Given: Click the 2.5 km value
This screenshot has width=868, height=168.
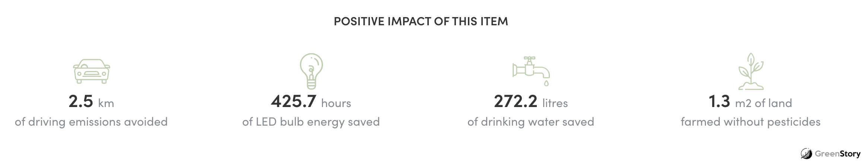Looking at the screenshot, I should [x=91, y=101].
